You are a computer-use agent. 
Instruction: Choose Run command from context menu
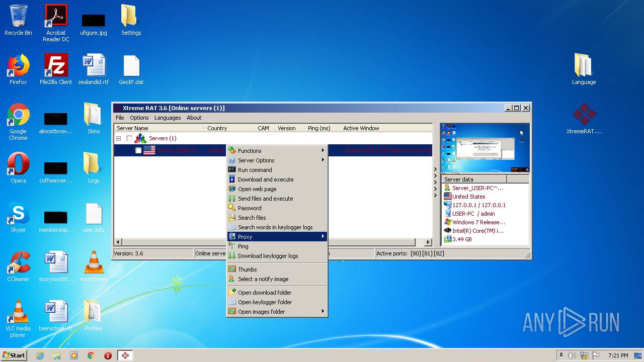pyautogui.click(x=277, y=170)
